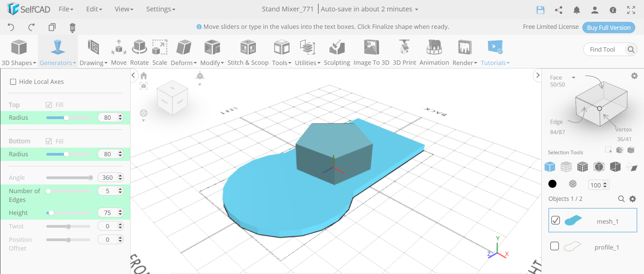This screenshot has width=644, height=274.
Task: Click the Undo arrow icon
Action: click(x=11, y=27)
